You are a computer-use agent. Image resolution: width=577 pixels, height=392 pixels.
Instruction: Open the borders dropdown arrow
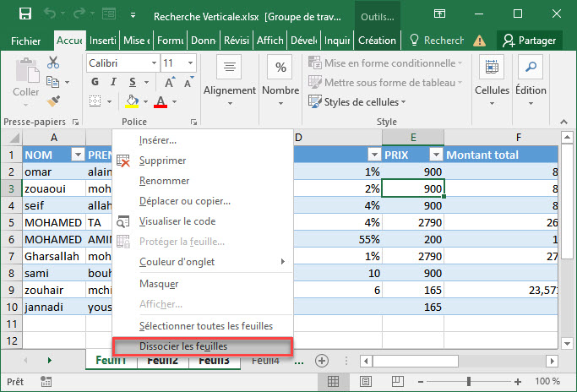point(109,101)
